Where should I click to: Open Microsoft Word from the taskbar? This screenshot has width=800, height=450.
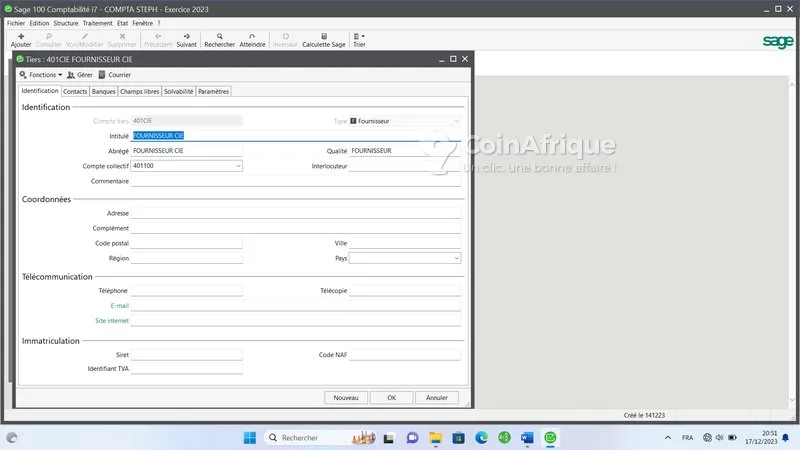click(527, 438)
